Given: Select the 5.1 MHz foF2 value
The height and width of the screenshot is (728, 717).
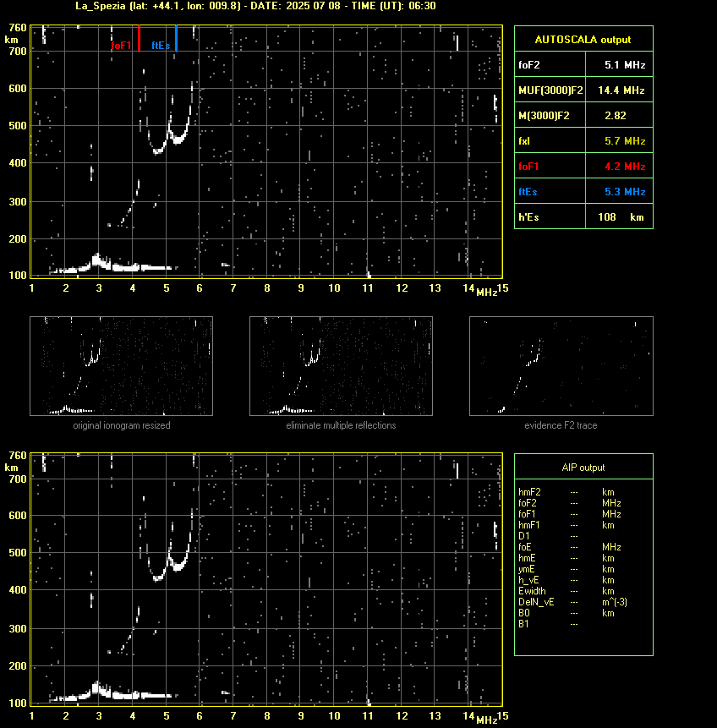Looking at the screenshot, I should 625,65.
